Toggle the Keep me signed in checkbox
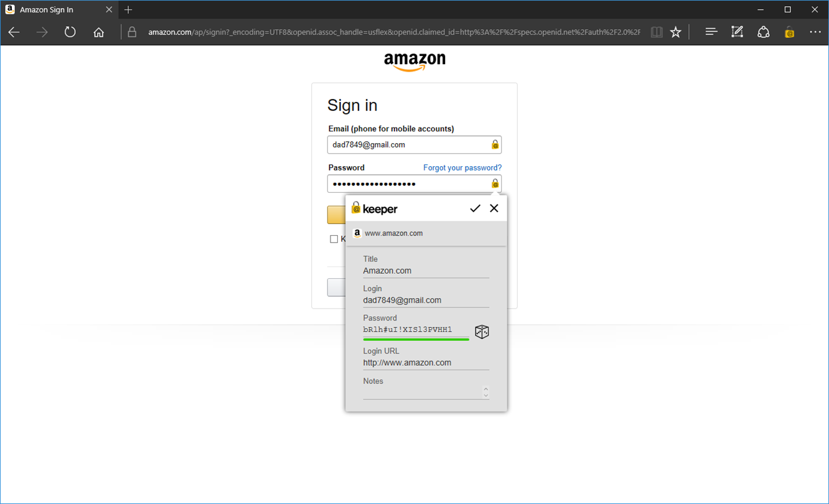 (334, 239)
